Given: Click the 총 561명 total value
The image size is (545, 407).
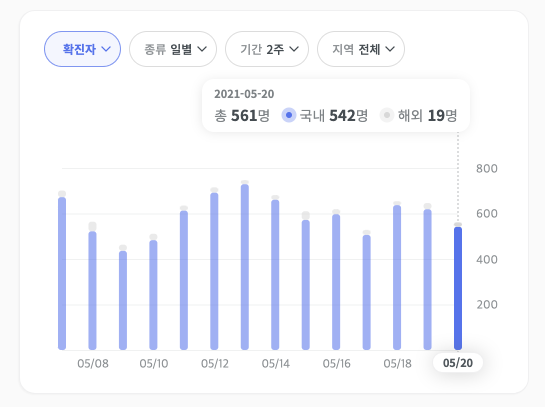Looking at the screenshot, I should click(242, 115).
